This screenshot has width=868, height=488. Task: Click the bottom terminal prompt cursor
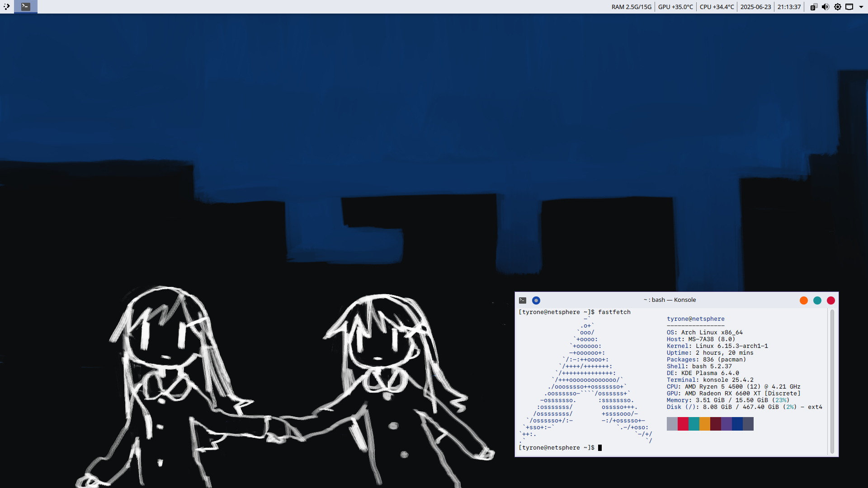click(600, 448)
